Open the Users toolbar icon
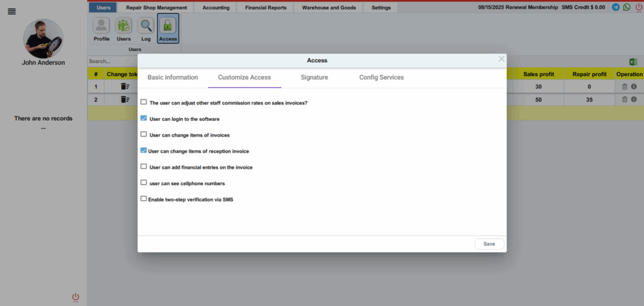The height and width of the screenshot is (306, 644). tap(124, 30)
